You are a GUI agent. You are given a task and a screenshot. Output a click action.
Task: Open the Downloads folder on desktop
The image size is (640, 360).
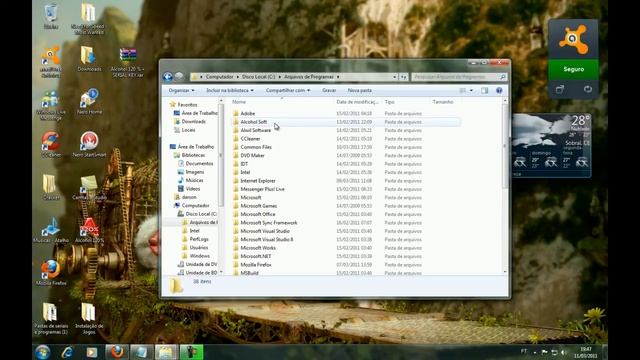[89, 59]
